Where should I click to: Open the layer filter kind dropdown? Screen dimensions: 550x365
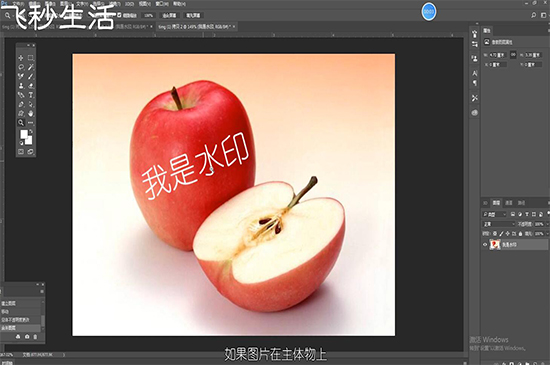pos(495,214)
